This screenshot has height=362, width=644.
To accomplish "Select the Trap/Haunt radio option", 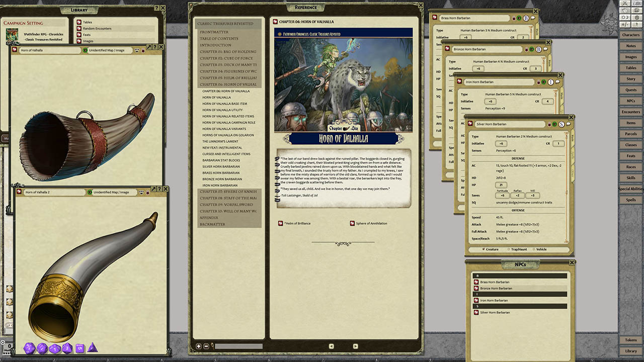I will (510, 249).
